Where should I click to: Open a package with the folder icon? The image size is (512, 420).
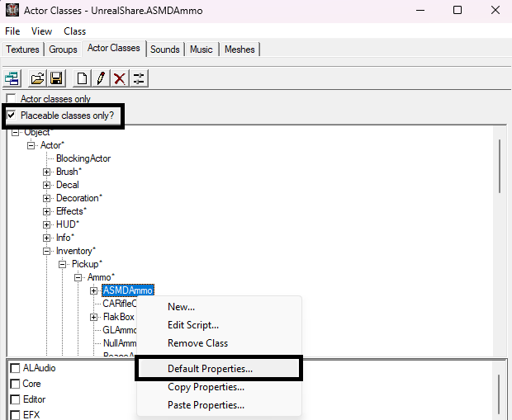37,78
